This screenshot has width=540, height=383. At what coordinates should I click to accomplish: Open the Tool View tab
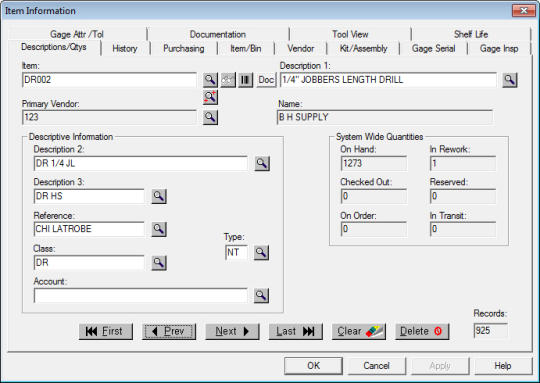coord(350,34)
